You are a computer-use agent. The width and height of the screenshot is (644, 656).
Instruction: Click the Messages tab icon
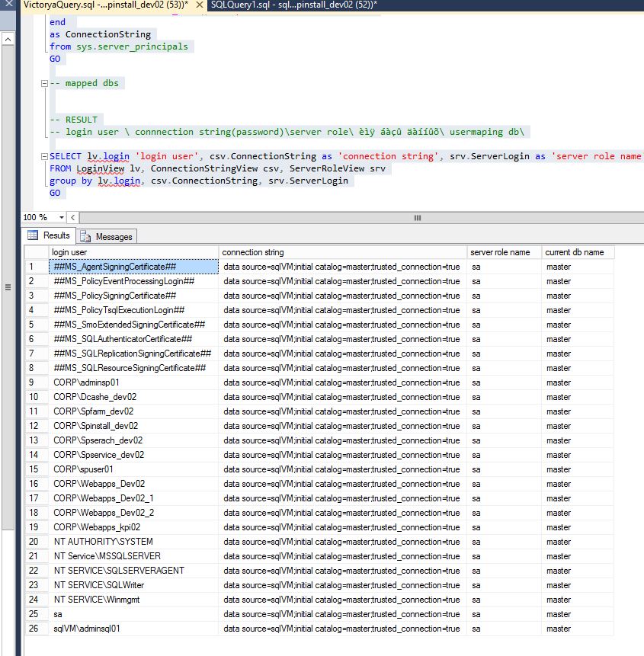tap(85, 237)
